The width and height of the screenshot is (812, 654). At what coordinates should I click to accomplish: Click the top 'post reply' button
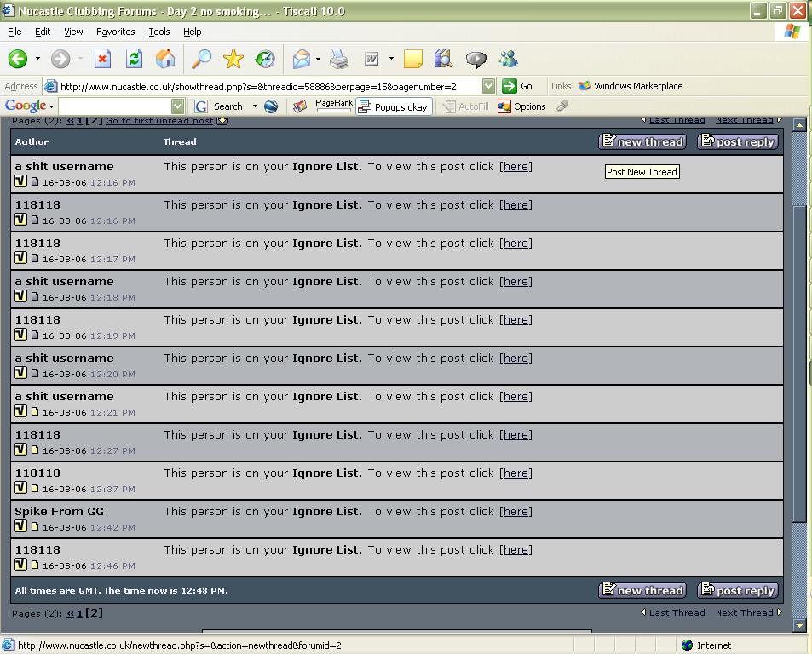(x=738, y=141)
